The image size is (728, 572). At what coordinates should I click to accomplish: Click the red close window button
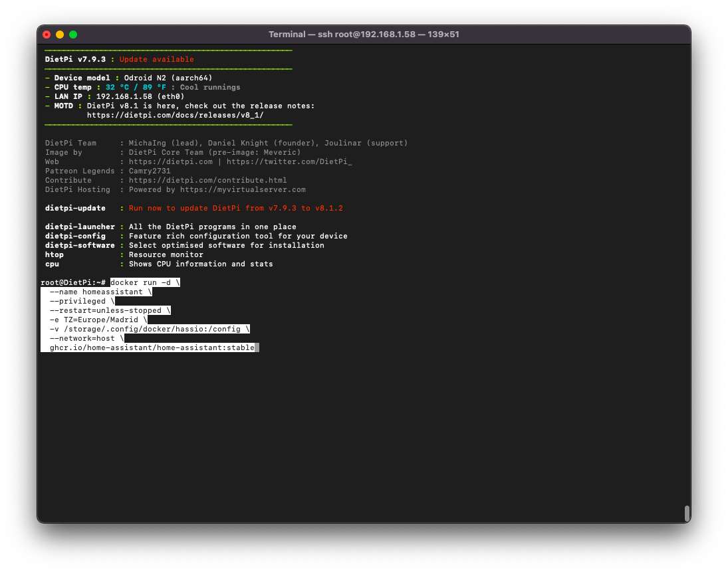tap(47, 35)
